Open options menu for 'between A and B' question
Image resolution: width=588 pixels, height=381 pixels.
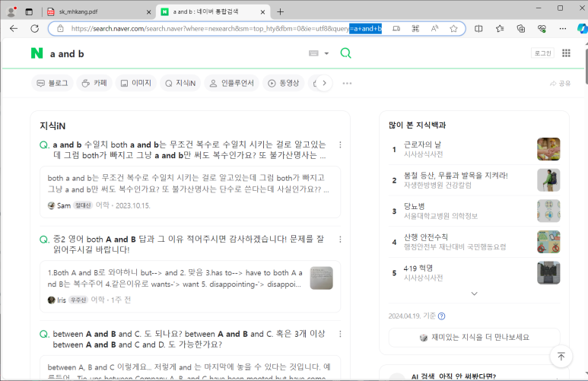[x=340, y=334]
